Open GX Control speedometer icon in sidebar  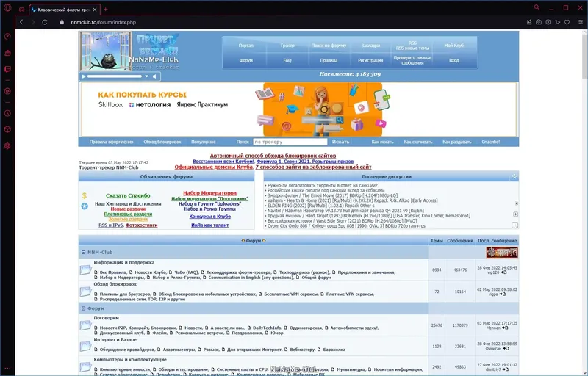pyautogui.click(x=7, y=36)
